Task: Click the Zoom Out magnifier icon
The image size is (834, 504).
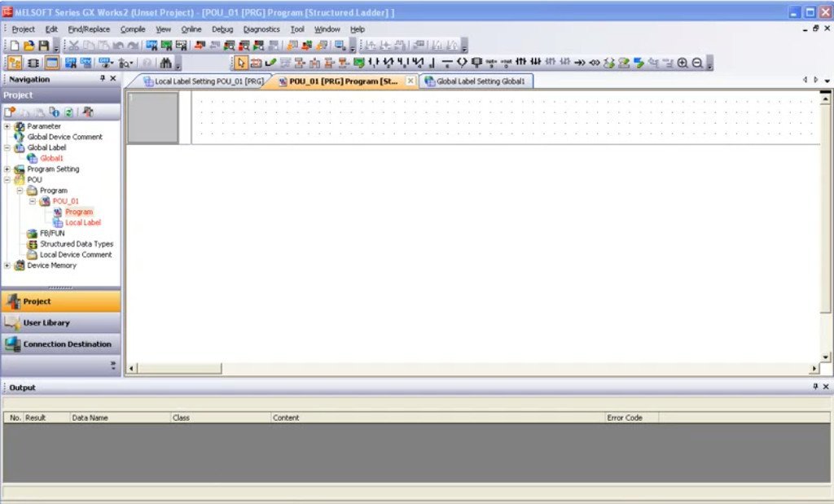Action: point(696,63)
